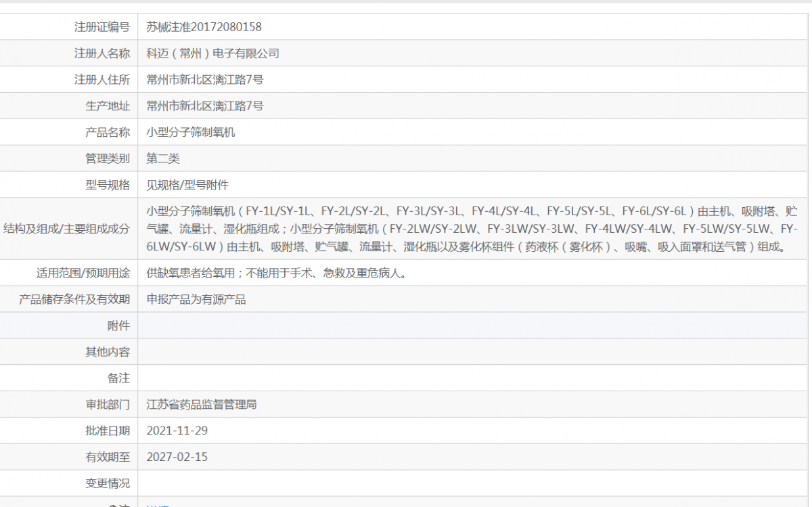The width and height of the screenshot is (812, 507).
Task: Click the 产品名称 label
Action: [108, 133]
